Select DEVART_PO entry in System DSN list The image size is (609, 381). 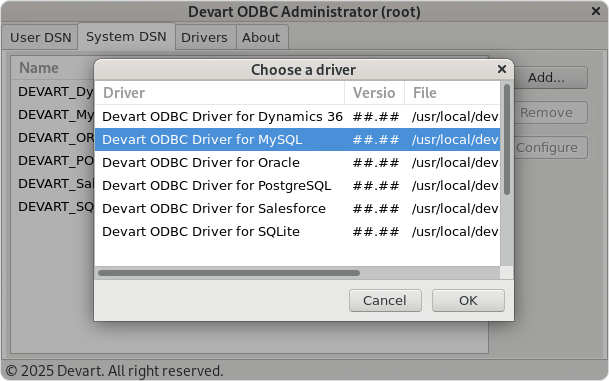coord(56,160)
